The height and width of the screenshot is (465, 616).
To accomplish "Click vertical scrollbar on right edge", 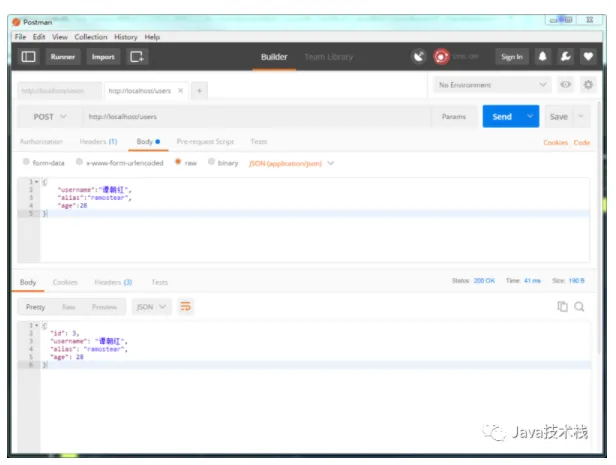I will click(599, 228).
